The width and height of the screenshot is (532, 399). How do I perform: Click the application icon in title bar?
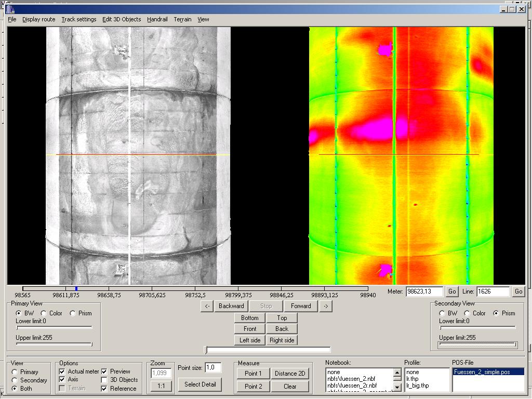coord(11,9)
